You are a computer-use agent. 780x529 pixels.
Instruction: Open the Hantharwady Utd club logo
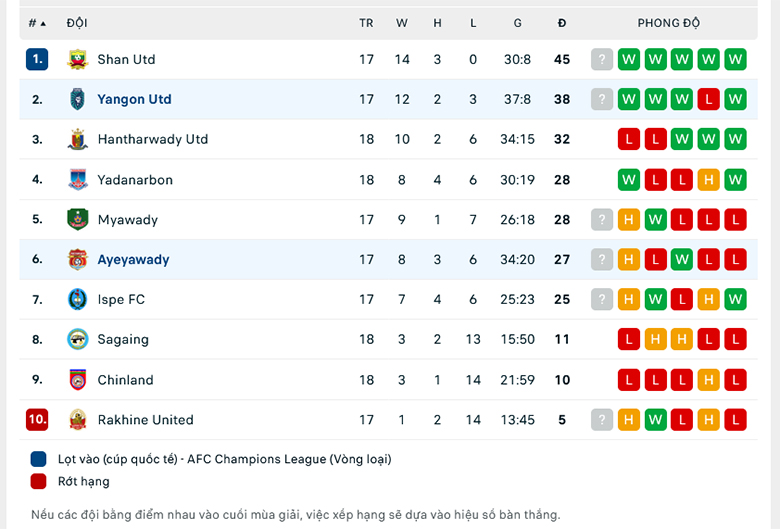tap(78, 139)
